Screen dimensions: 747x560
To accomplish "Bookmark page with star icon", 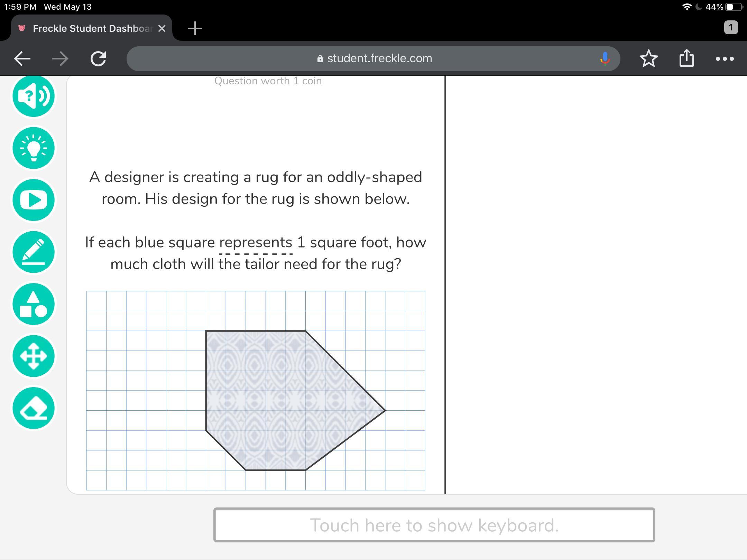I will pos(648,58).
